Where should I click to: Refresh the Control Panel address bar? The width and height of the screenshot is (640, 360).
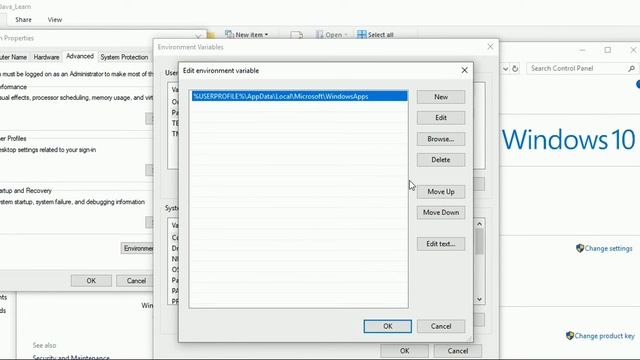(x=515, y=69)
